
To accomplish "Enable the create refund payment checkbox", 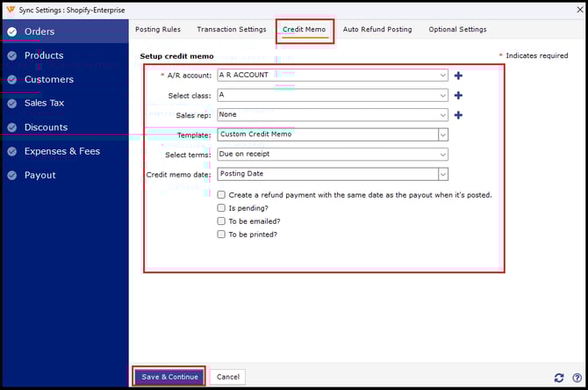I will tap(222, 195).
